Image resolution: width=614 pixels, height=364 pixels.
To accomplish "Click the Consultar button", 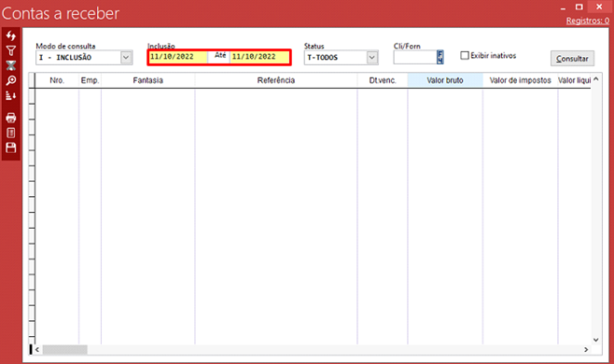I will (572, 59).
